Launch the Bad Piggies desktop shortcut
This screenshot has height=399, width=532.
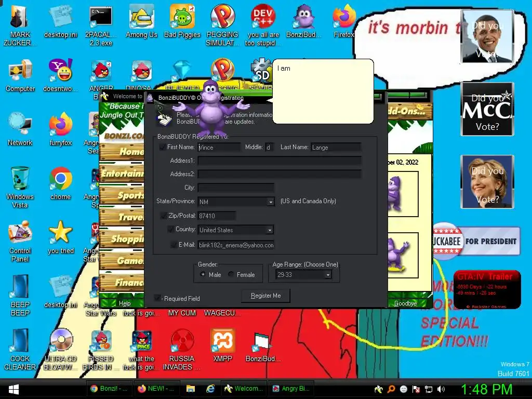[x=182, y=21]
